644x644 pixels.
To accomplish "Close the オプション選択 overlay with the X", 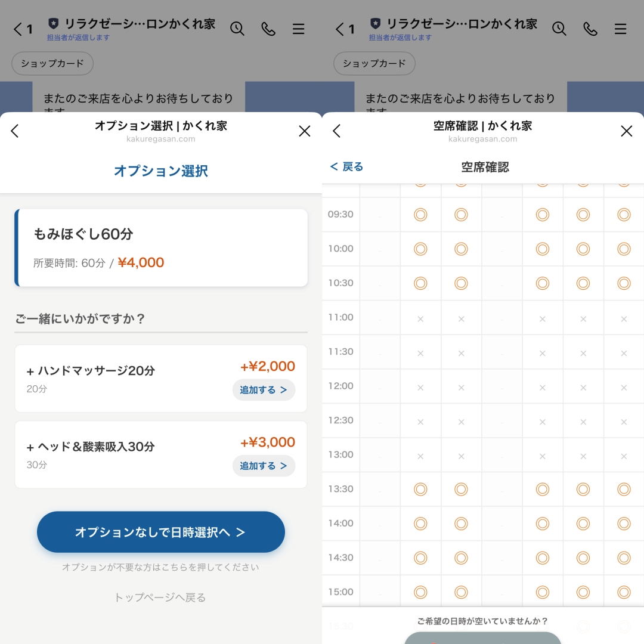I will coord(305,131).
